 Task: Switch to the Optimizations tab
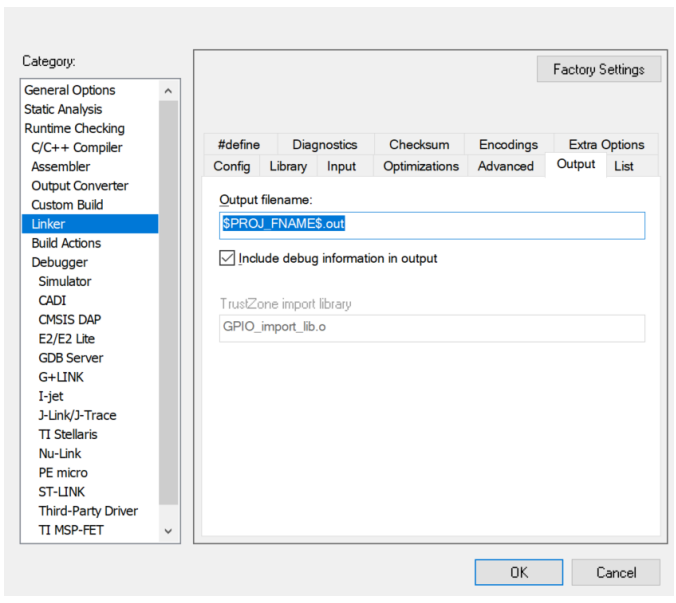(x=421, y=166)
